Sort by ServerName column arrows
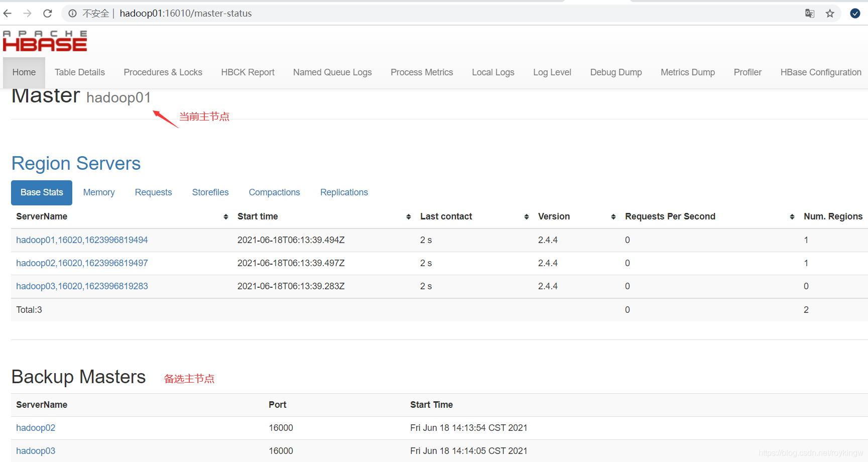 click(226, 216)
